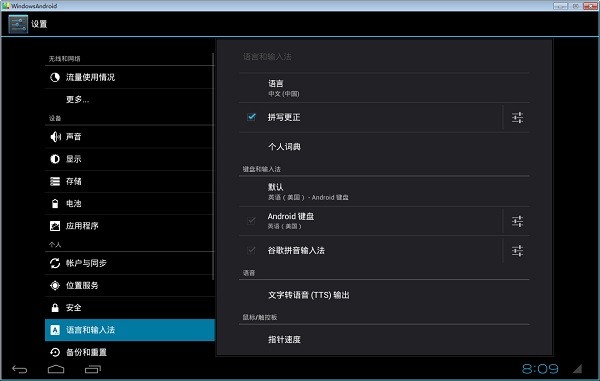Open 语言 中文 (中国) option

tap(384, 88)
